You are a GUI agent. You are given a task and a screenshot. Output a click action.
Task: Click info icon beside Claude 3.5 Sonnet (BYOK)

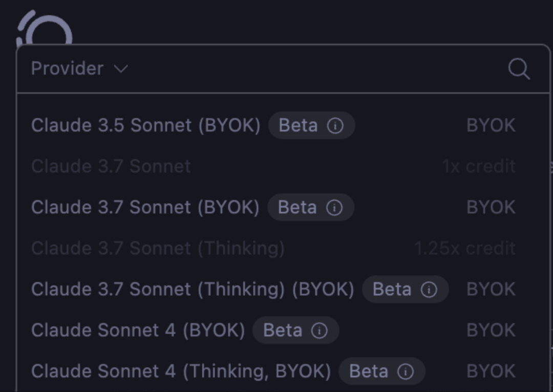click(335, 126)
